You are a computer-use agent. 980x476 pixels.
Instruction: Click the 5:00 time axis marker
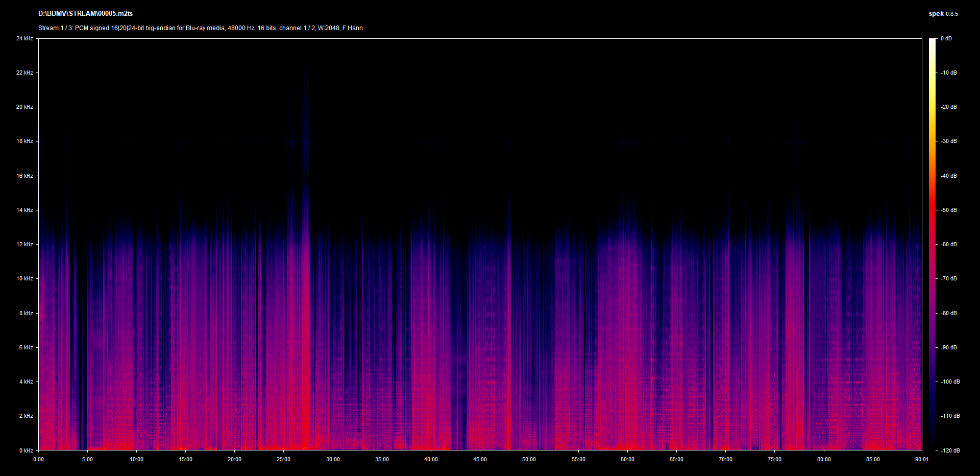click(87, 459)
